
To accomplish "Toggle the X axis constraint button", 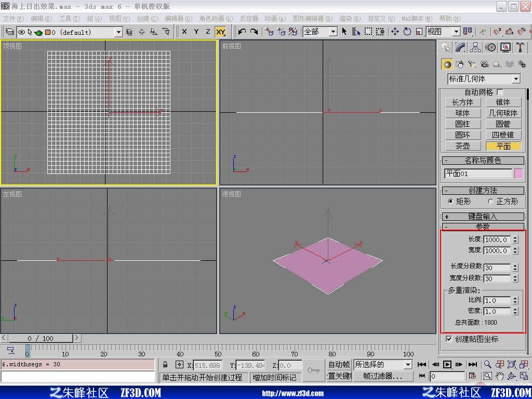I will [184, 32].
